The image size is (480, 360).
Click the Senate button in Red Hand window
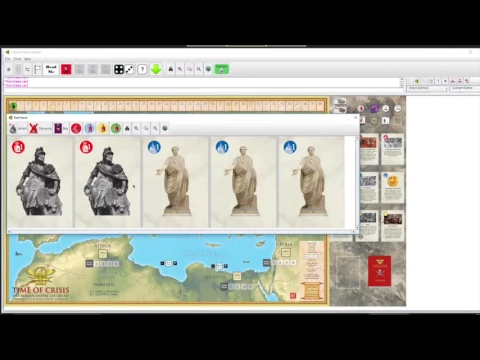coord(18,128)
